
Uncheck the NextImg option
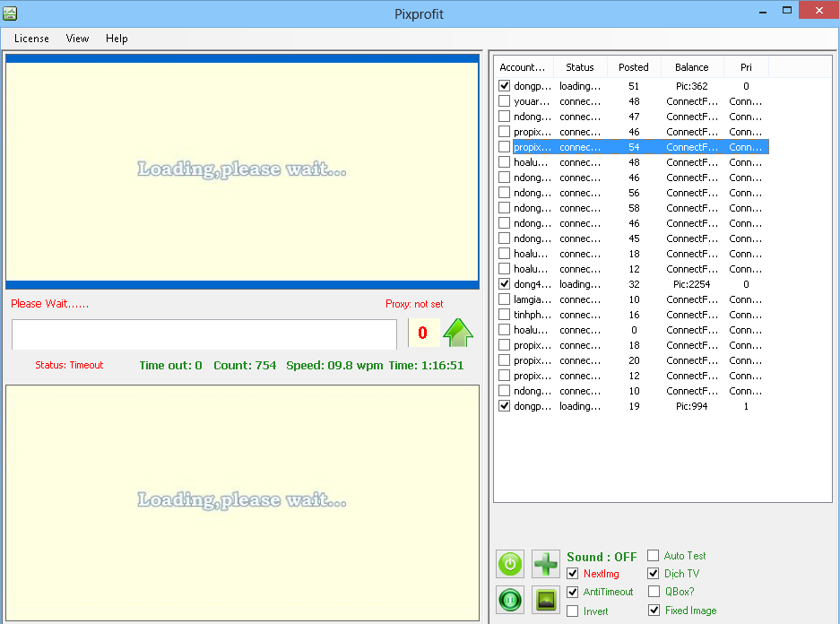pyautogui.click(x=573, y=574)
